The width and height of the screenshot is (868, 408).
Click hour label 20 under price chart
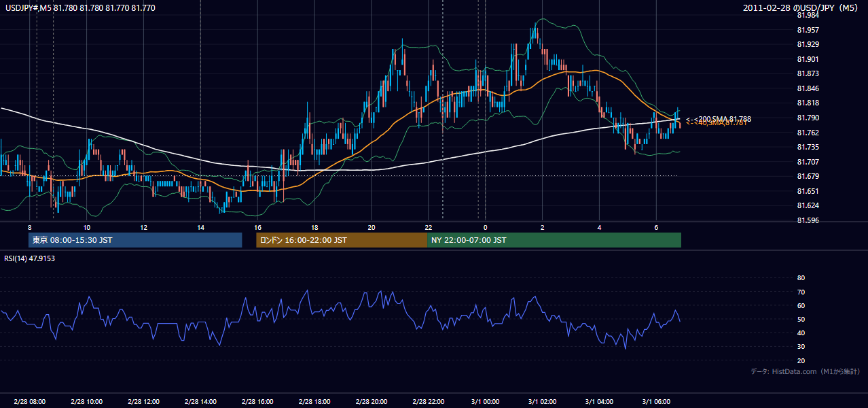pyautogui.click(x=372, y=227)
